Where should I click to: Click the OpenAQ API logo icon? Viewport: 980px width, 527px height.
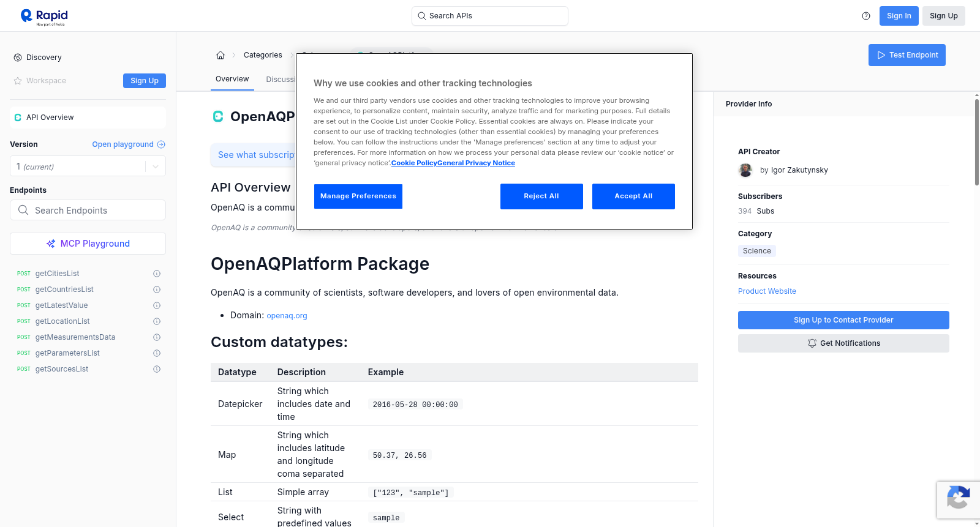tap(218, 116)
